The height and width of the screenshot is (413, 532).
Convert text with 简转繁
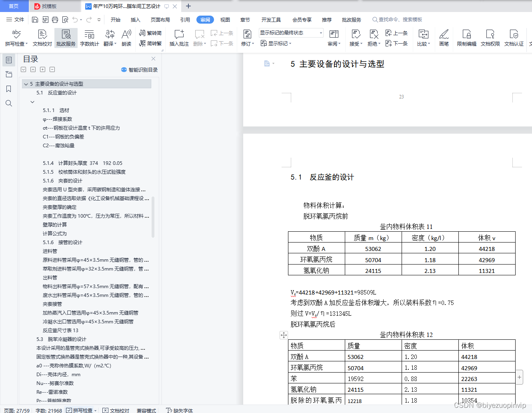tap(150, 43)
